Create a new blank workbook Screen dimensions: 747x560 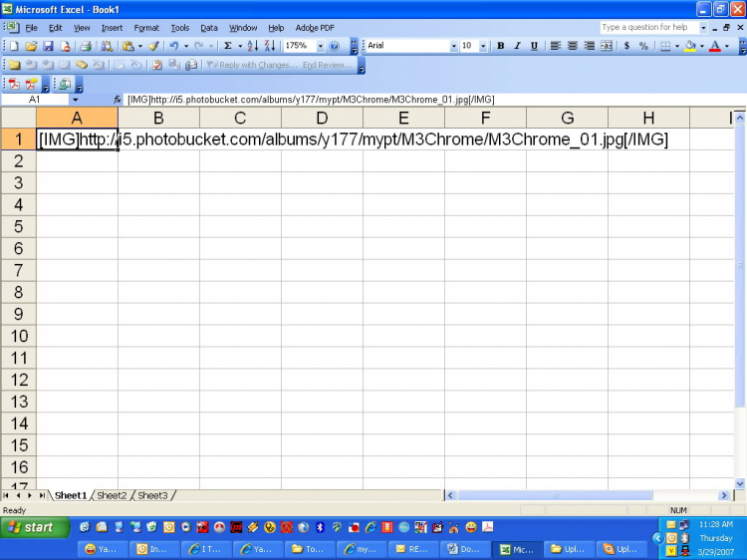(x=14, y=46)
